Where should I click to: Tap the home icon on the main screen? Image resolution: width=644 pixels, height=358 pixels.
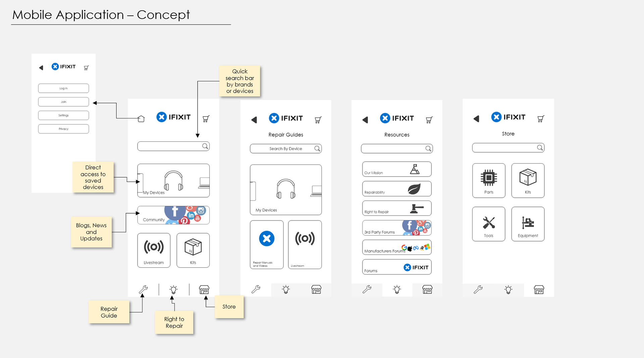click(141, 119)
